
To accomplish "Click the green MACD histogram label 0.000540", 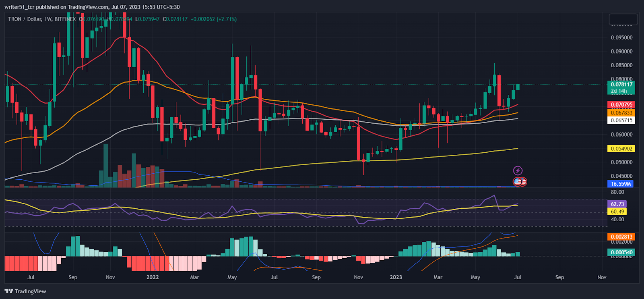I will pos(621,253).
